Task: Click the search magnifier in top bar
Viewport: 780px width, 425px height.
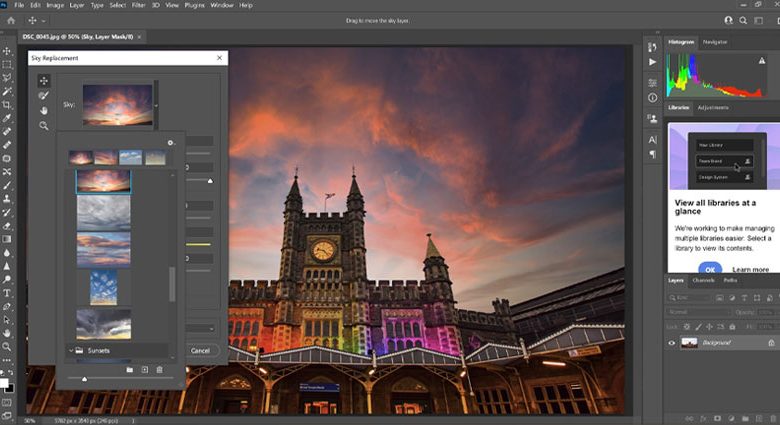Action: [743, 20]
